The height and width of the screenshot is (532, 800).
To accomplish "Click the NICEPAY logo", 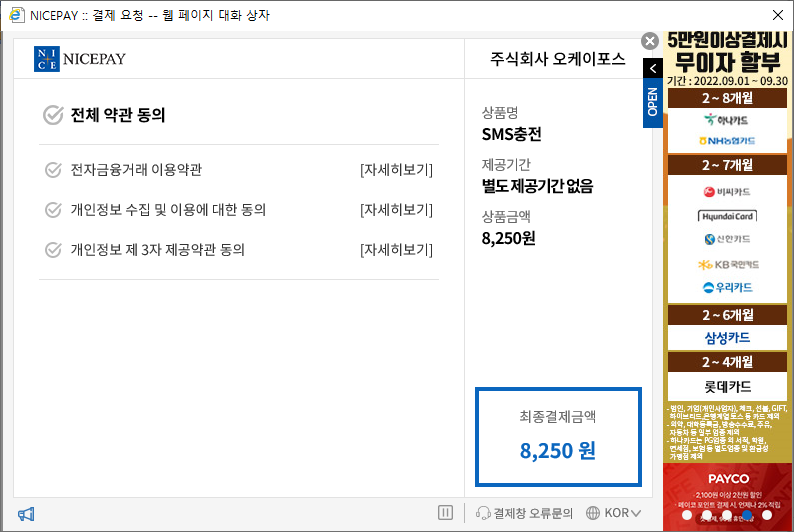I will [x=80, y=59].
